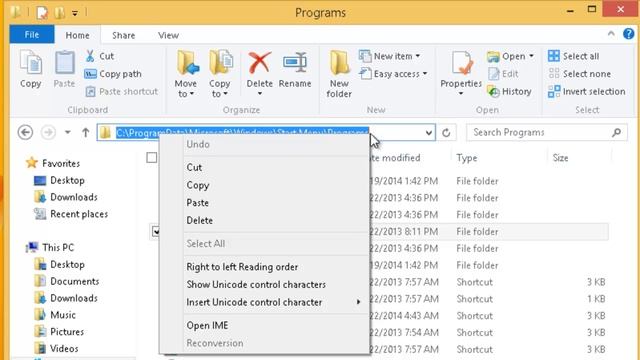
Task: Toggle the select-all checkbox in the header
Action: [151, 158]
